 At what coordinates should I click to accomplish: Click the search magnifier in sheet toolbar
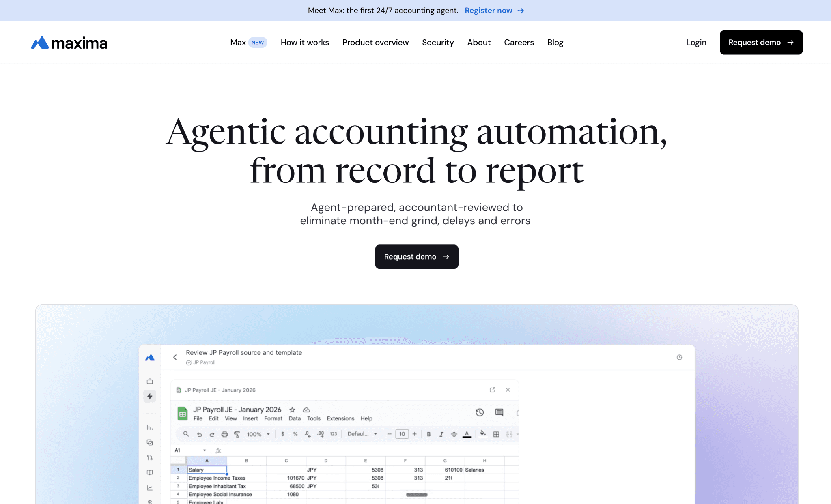pyautogui.click(x=186, y=434)
